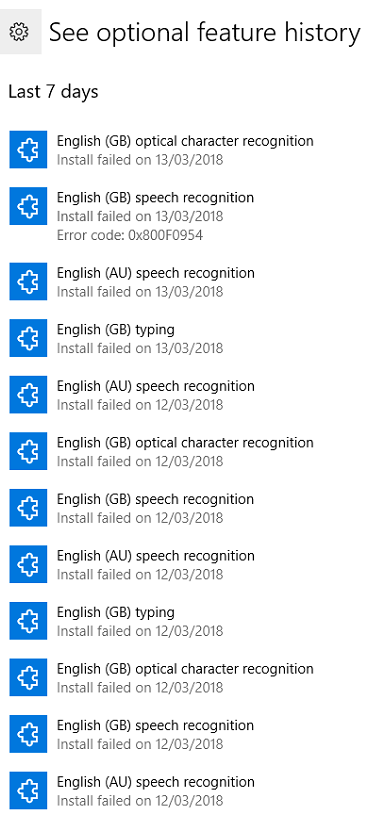Click puzzle icon of entry showing error code 0x800F0954

point(28,206)
